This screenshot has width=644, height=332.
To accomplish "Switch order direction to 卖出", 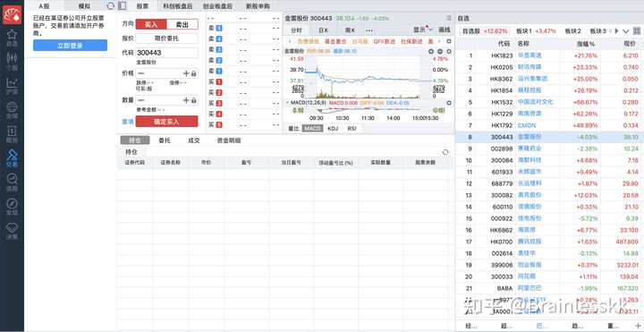I will coord(182,24).
